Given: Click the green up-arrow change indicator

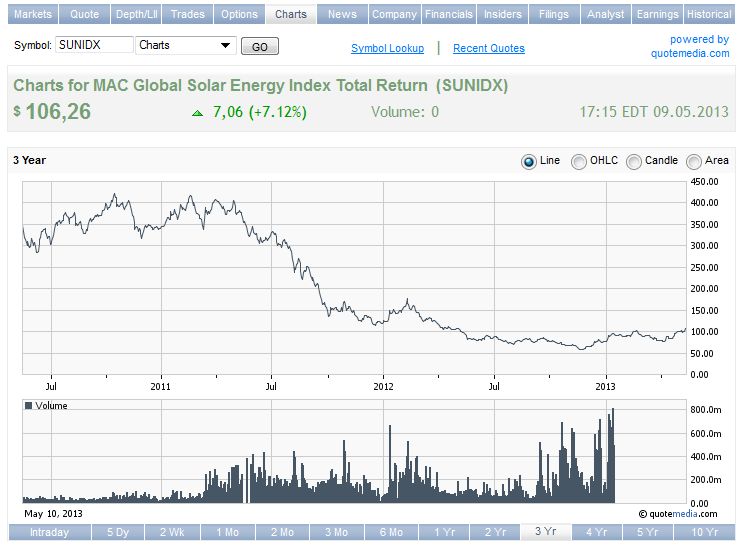Looking at the screenshot, I should pyautogui.click(x=197, y=113).
